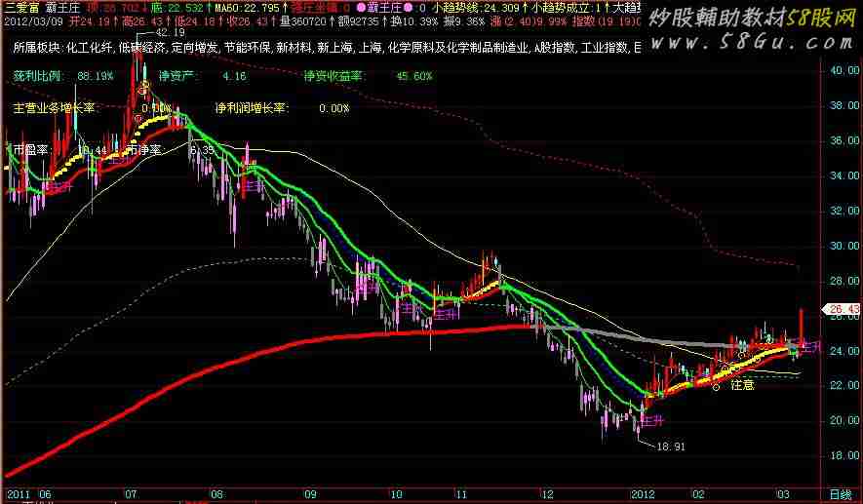Screen dimensions: 863x504
Task: Click the volume value 量360720
Action: (x=303, y=22)
